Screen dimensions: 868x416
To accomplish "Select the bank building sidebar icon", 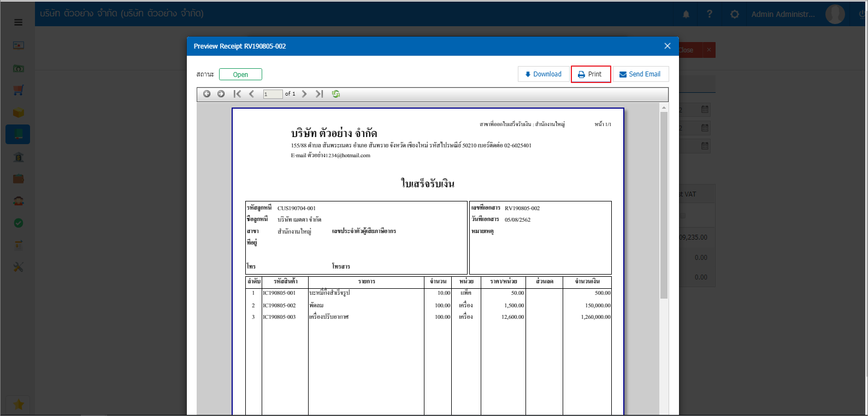I will (18, 157).
